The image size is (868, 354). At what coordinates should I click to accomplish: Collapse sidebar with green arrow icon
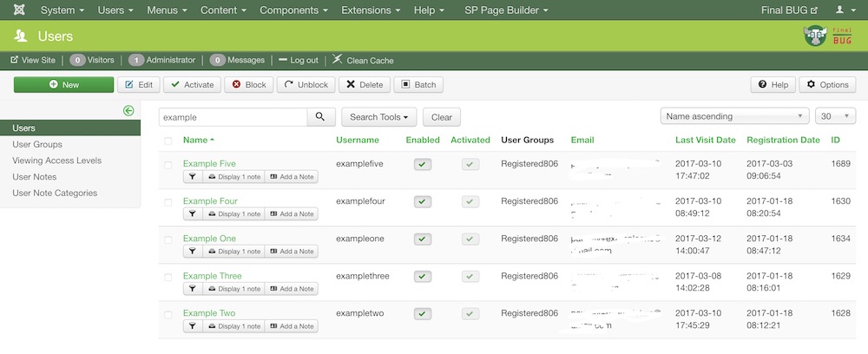pos(128,110)
